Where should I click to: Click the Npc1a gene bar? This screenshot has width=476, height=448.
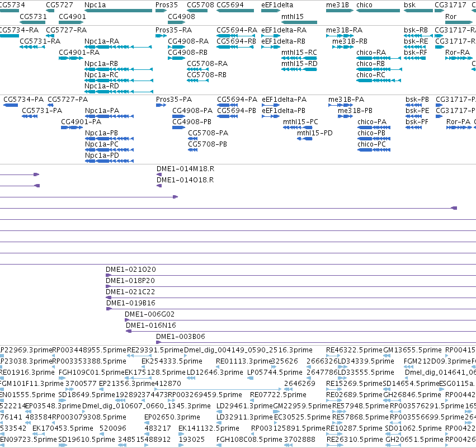click(118, 11)
